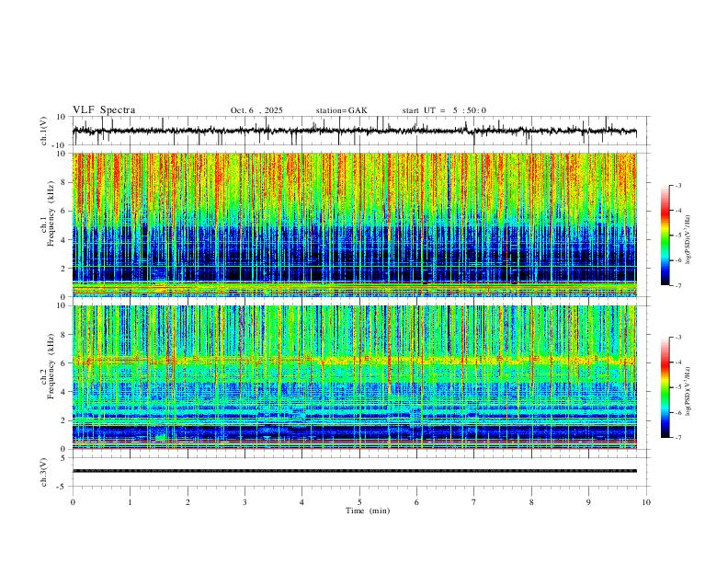This screenshot has height=563, width=728.
Task: Click the "0" tick on the time axis
Action: coord(73,502)
